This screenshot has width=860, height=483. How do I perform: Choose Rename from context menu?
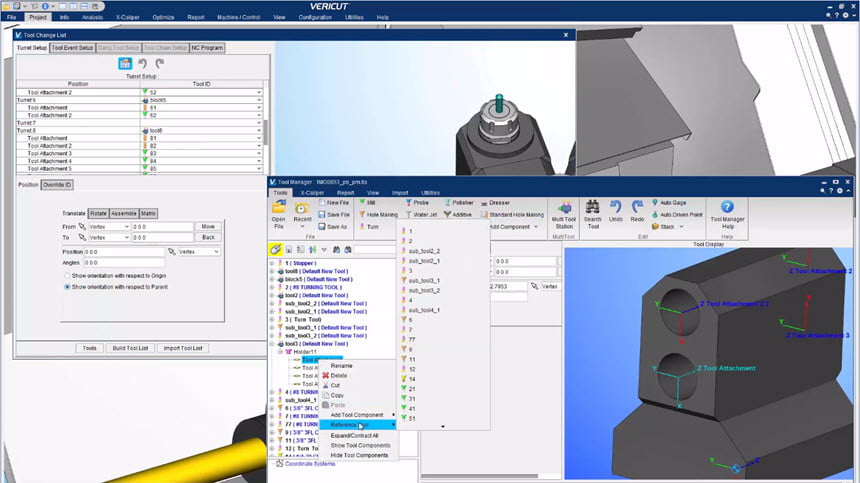point(341,366)
